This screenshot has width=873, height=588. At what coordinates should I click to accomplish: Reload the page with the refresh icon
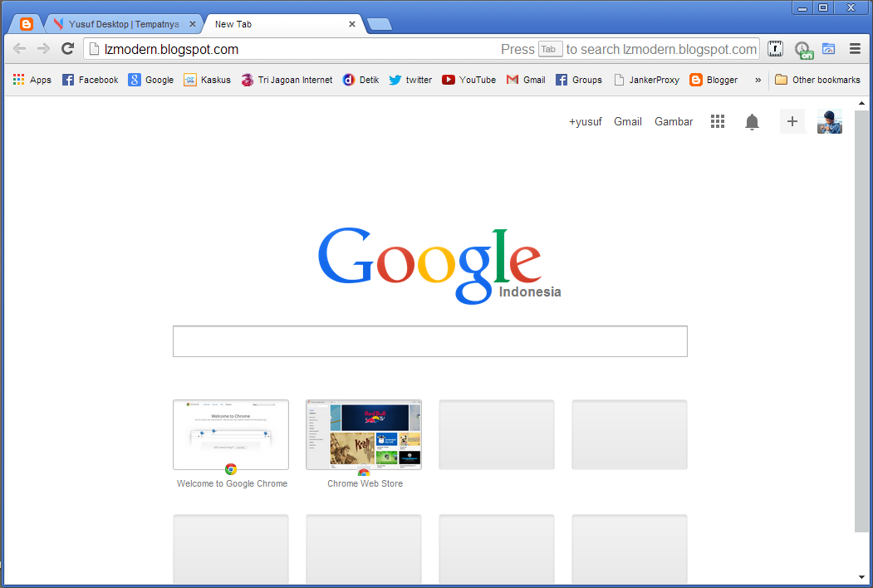click(x=68, y=49)
